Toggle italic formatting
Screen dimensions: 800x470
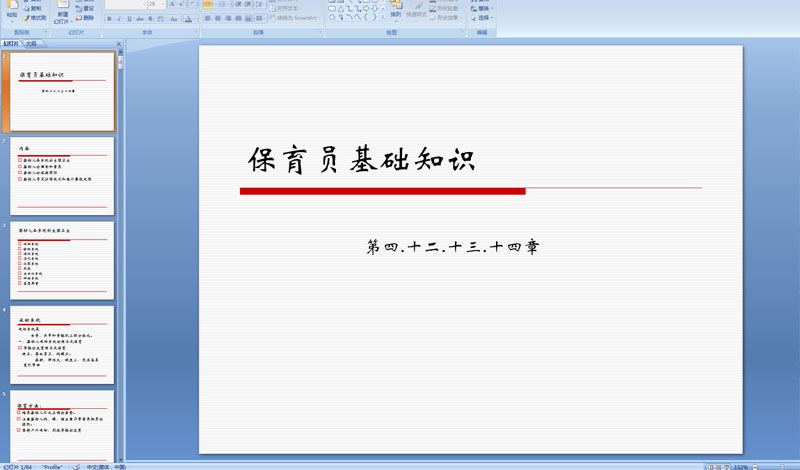(119, 19)
